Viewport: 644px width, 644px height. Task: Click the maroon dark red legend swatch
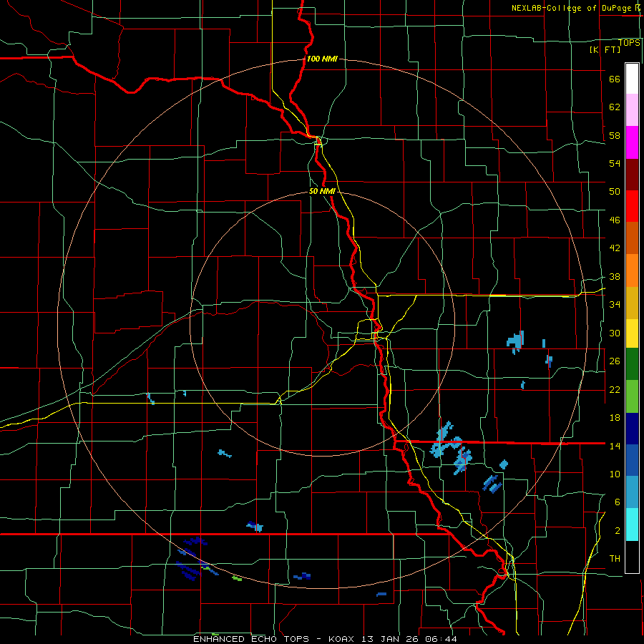[632, 175]
